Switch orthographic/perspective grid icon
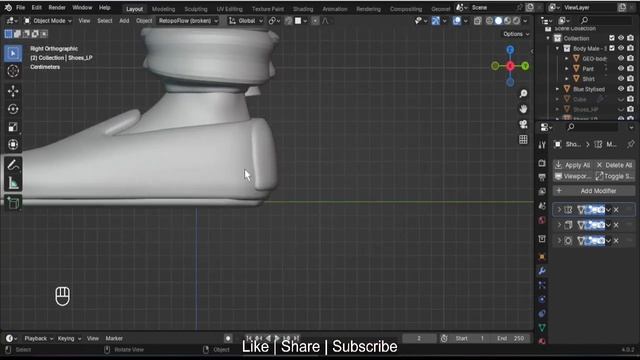The image size is (640, 360). tap(523, 140)
